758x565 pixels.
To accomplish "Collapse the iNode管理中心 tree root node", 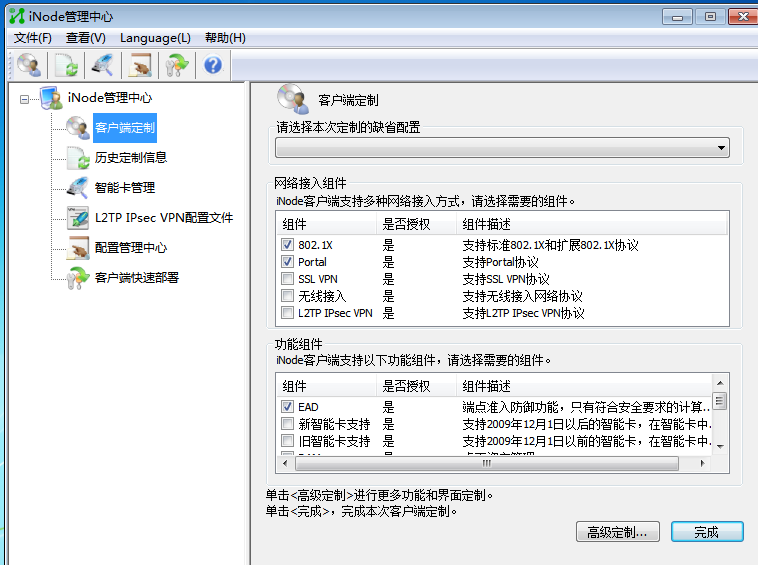I will tap(24, 100).
